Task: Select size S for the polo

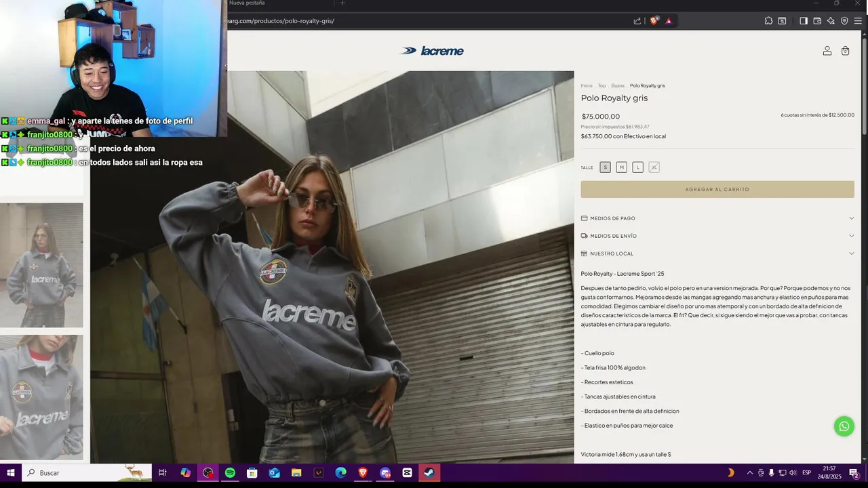Action: tap(605, 167)
